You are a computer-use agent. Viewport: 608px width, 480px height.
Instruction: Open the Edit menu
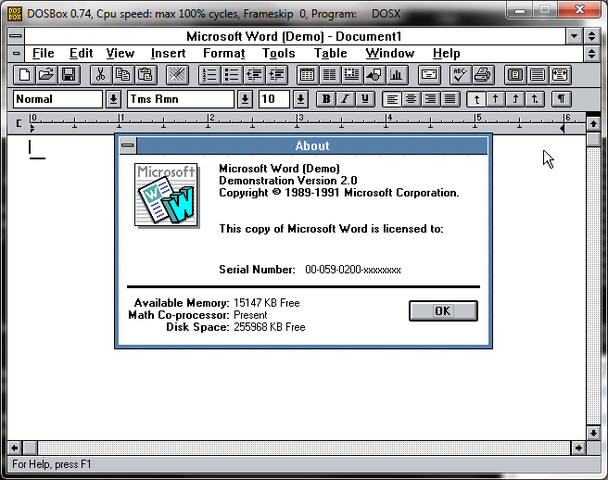point(81,53)
